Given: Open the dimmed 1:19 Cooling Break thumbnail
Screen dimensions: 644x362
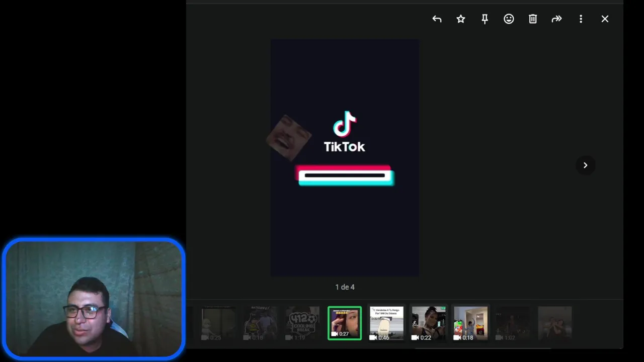Looking at the screenshot, I should coord(302,323).
